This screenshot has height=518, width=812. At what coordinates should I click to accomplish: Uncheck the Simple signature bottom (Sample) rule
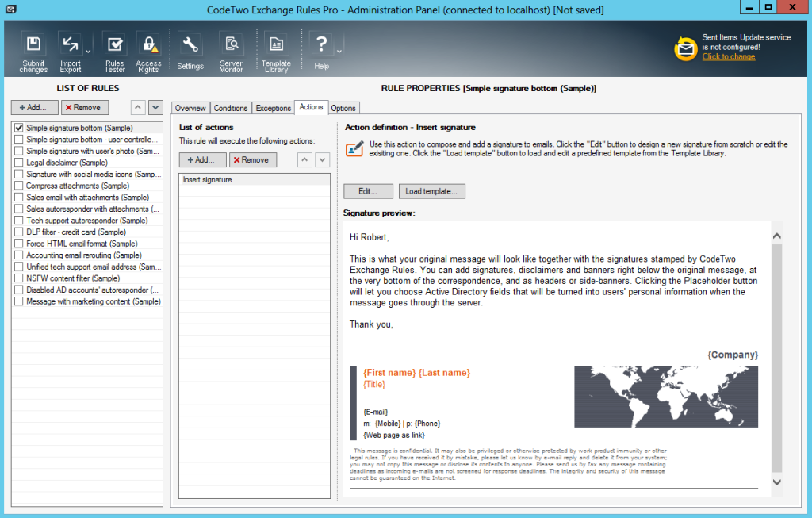coord(19,127)
